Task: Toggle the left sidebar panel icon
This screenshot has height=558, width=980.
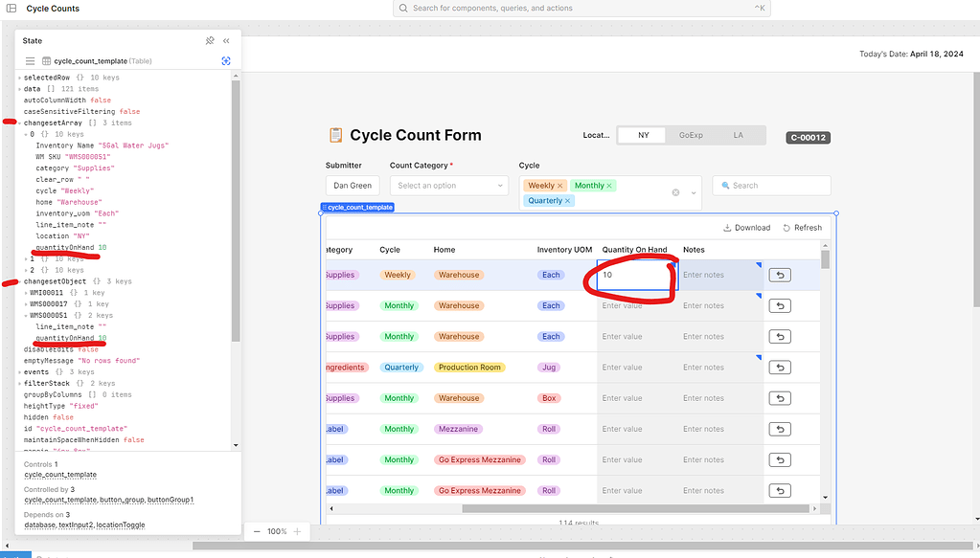Action: click(x=11, y=8)
